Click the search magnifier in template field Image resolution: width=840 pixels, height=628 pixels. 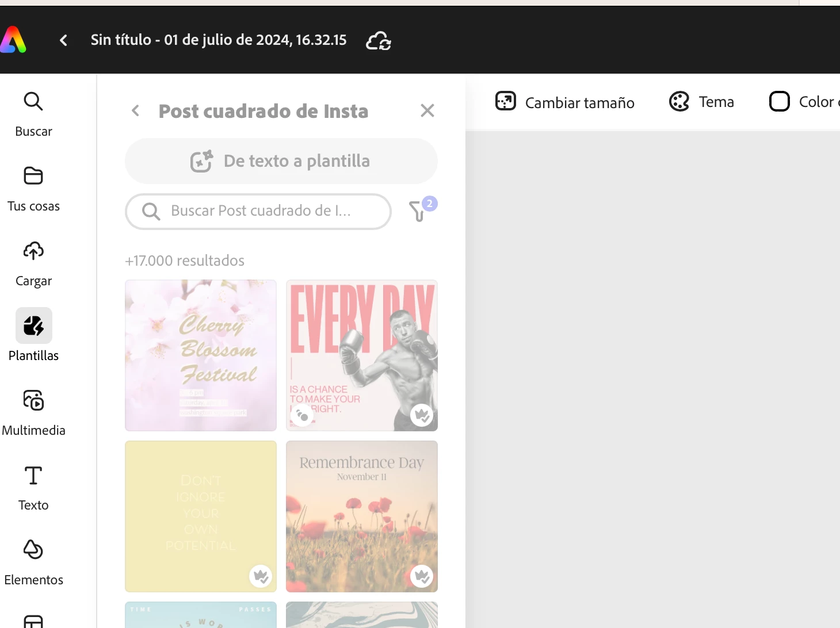[x=151, y=212]
